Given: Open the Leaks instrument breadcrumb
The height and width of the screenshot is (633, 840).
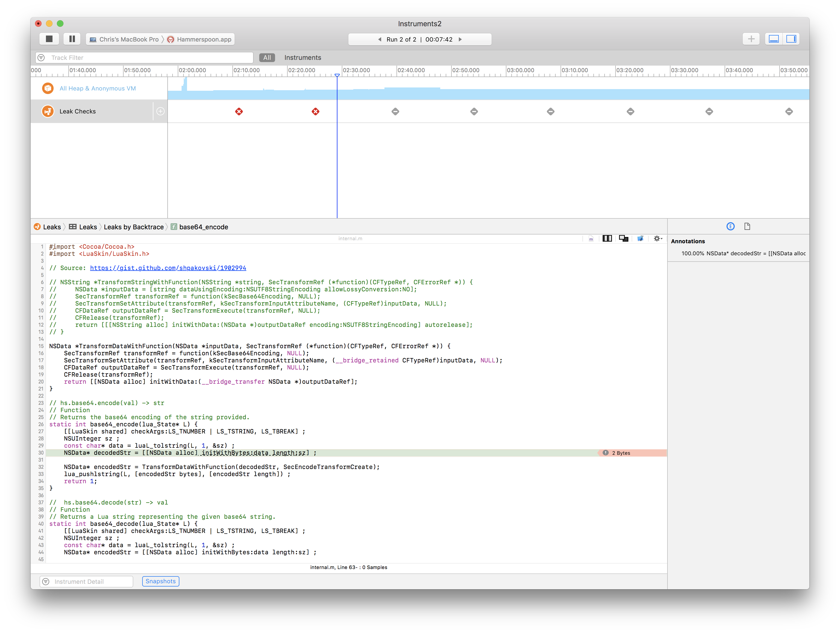Looking at the screenshot, I should pos(48,227).
